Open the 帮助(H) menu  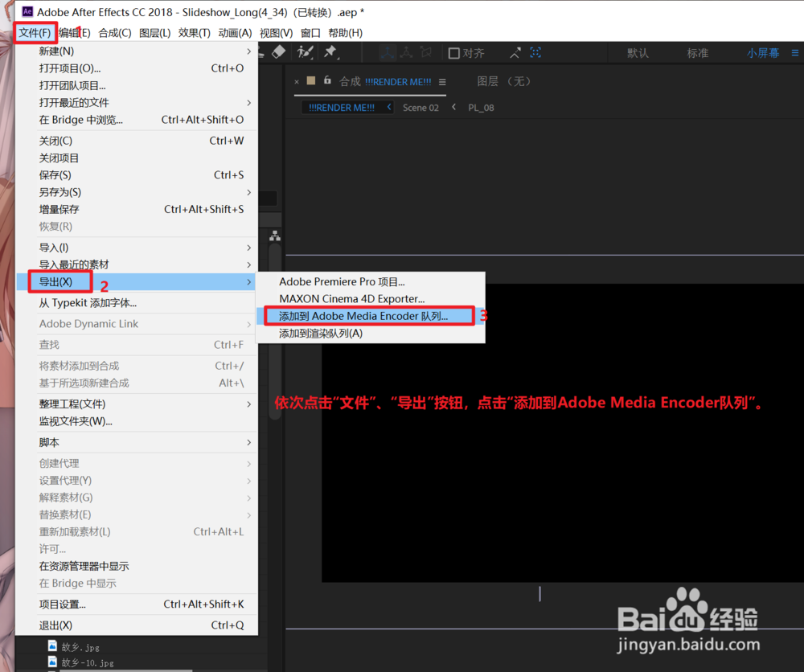(345, 33)
